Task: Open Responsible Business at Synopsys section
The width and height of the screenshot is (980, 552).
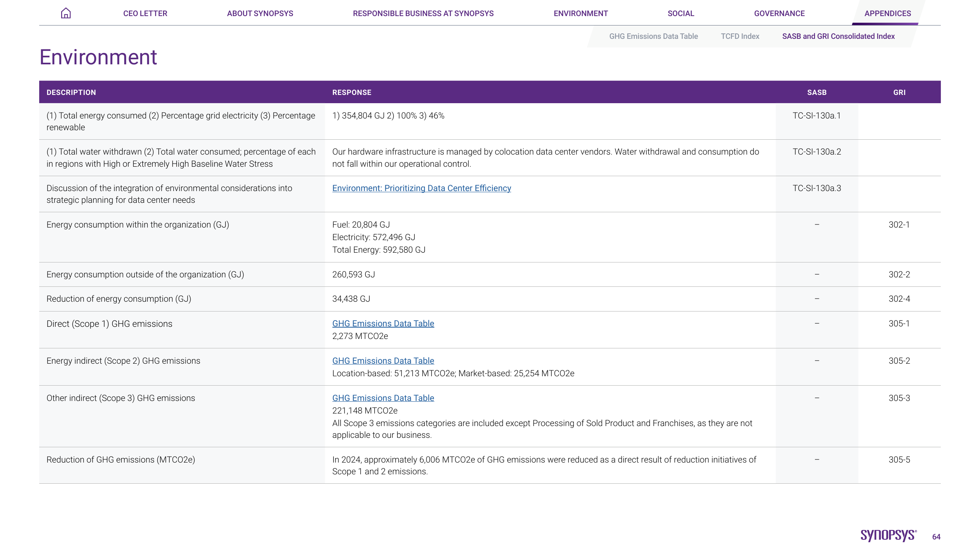Action: pos(423,13)
